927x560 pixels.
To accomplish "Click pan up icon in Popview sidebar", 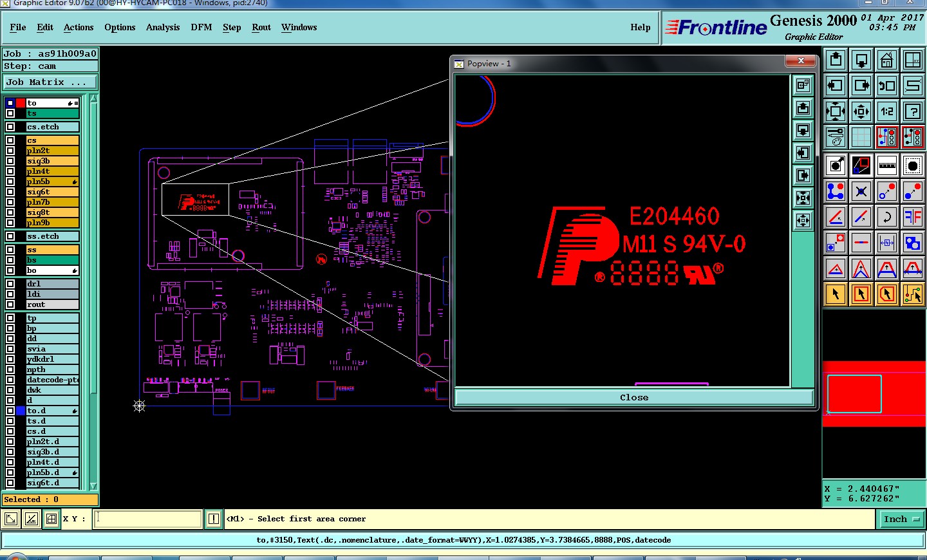I will tap(803, 108).
